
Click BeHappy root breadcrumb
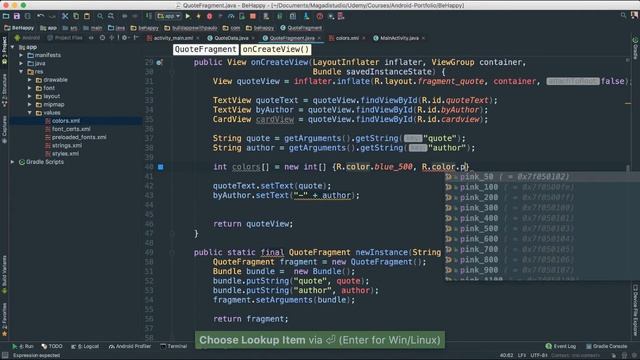coord(19,28)
